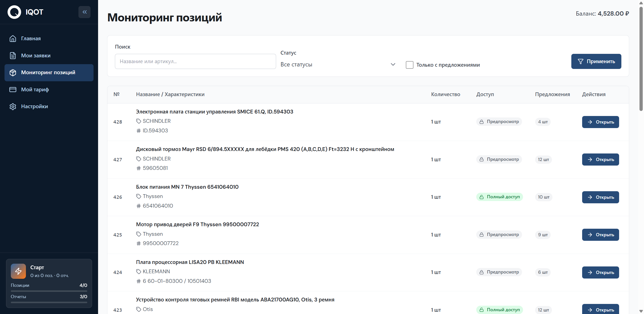This screenshot has width=644, height=314.
Task: Click the card icon beside Мой тариф
Action: pyautogui.click(x=13, y=90)
